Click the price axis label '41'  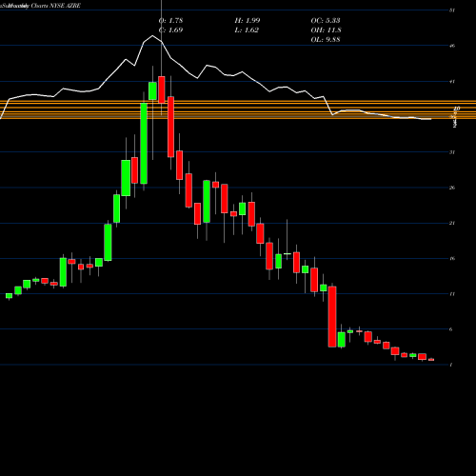[x=452, y=82]
